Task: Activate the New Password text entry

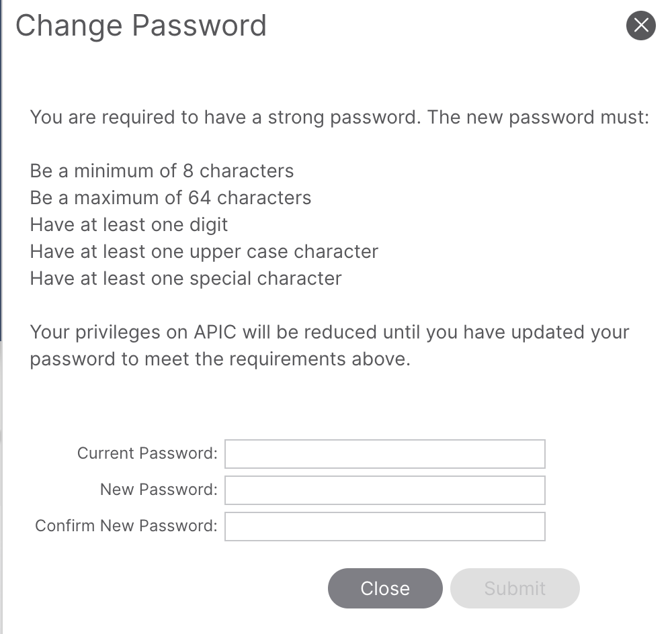Action: 384,490
